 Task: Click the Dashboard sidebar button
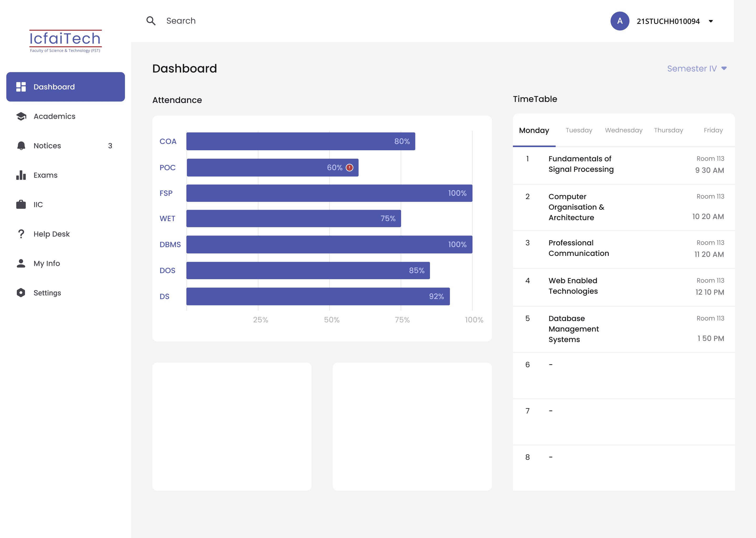coord(66,87)
